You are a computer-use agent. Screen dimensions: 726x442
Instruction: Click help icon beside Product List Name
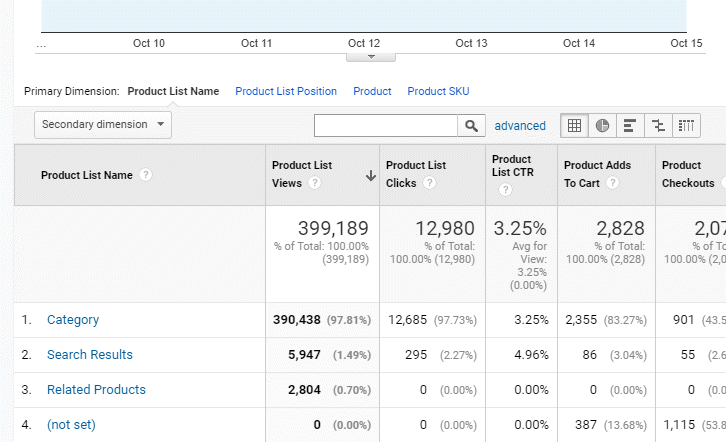146,175
